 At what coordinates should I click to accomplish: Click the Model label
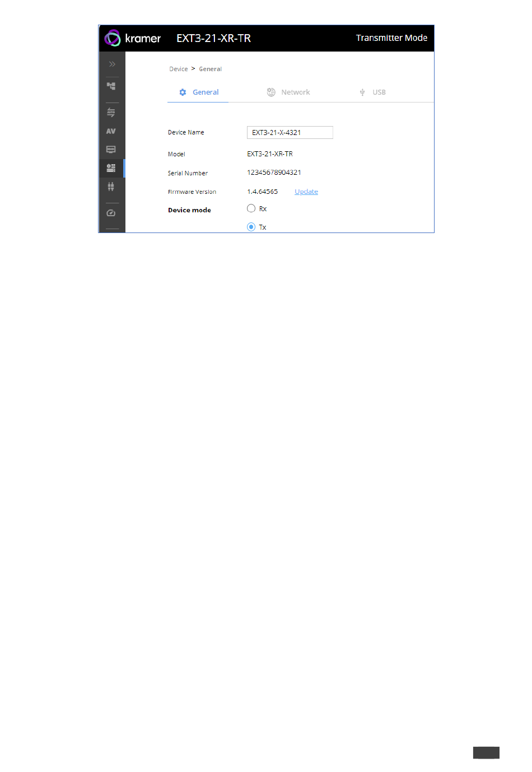click(x=176, y=154)
